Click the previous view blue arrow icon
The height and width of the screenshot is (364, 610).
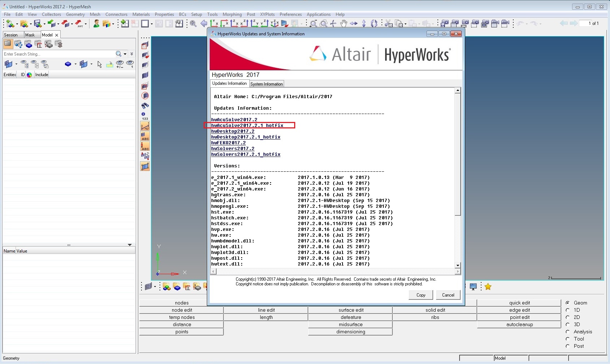point(204,24)
